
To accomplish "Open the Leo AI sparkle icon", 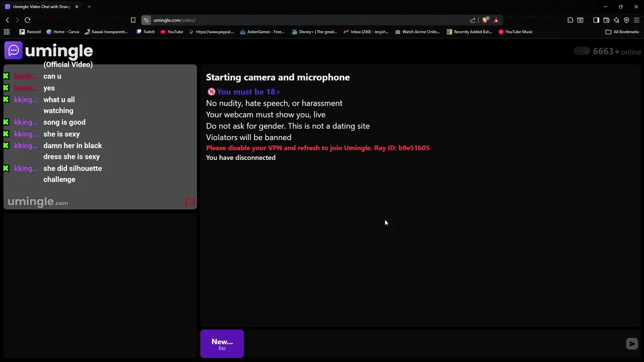I will coord(616,20).
